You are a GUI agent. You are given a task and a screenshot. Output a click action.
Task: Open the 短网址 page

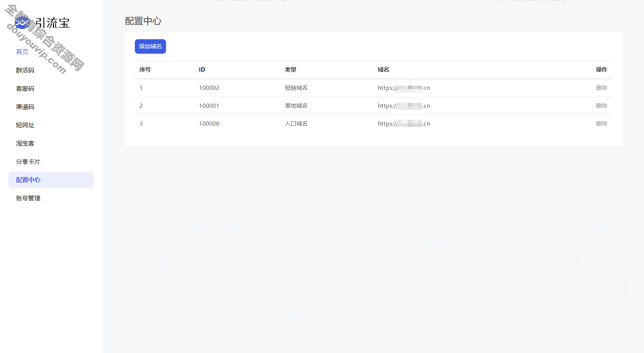click(x=25, y=125)
